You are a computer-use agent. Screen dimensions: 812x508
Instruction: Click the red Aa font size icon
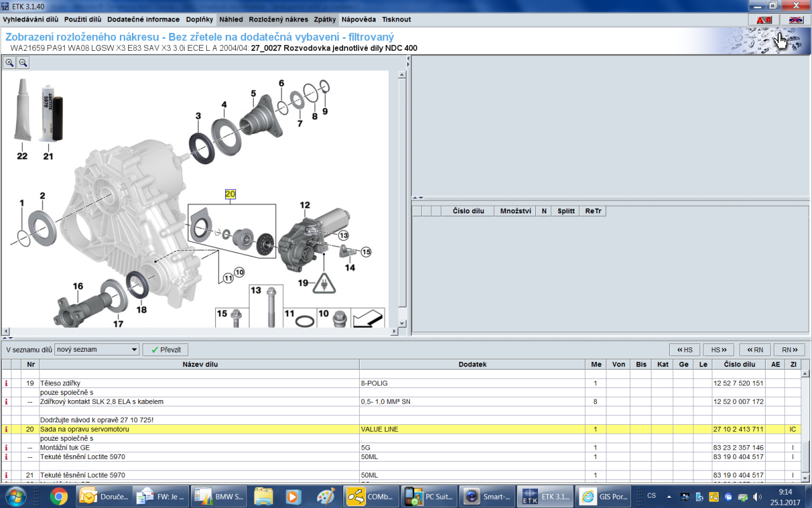tap(764, 20)
